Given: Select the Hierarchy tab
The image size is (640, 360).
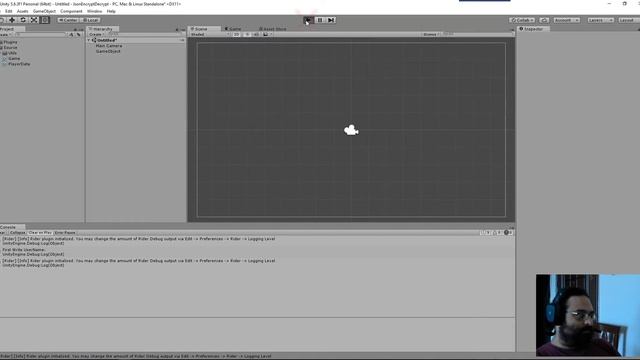Looking at the screenshot, I should point(102,29).
